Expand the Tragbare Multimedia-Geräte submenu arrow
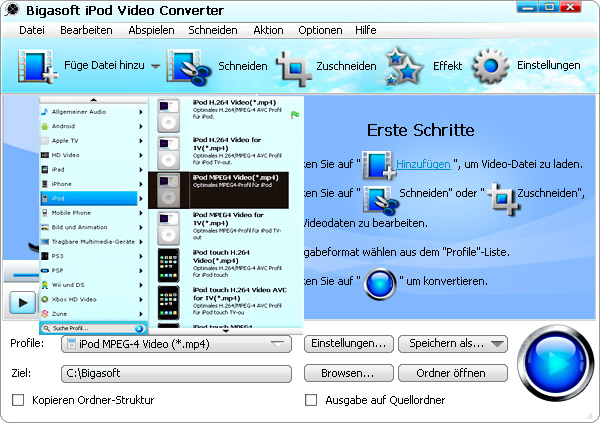Viewport: 600px width, 423px height. point(141,242)
